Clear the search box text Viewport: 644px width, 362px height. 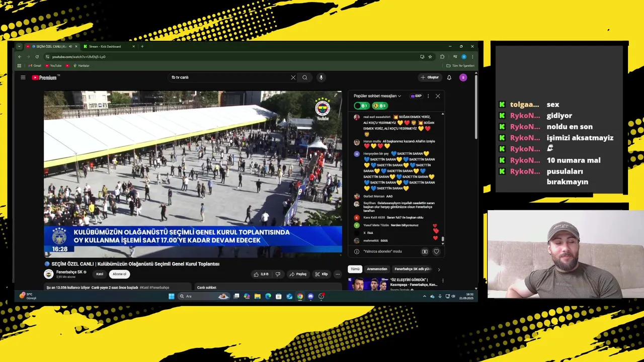293,77
